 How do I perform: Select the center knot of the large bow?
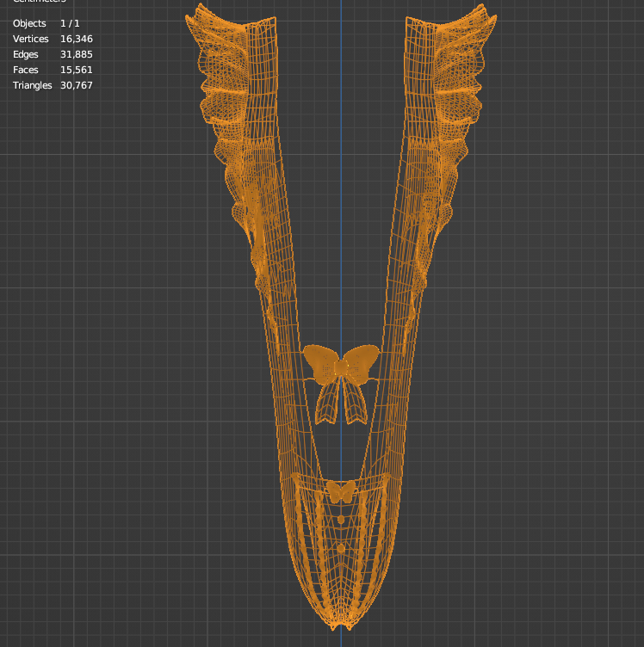pos(341,369)
